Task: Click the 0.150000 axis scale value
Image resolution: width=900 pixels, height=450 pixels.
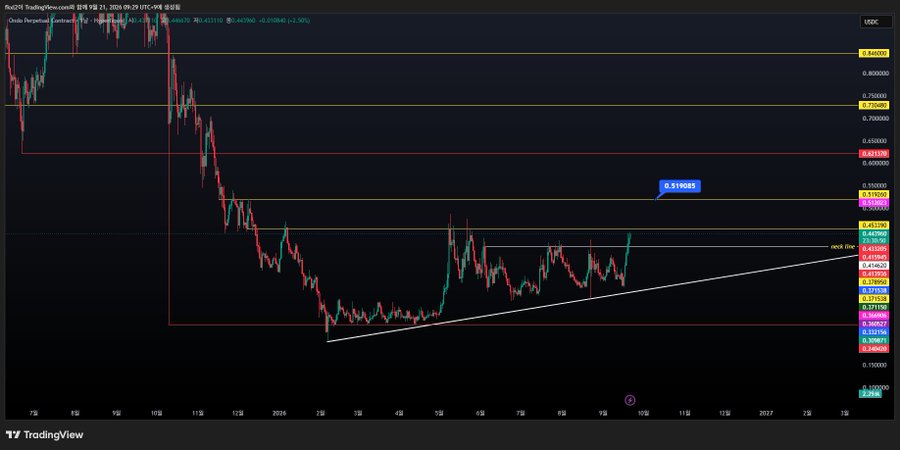Action: (x=873, y=365)
